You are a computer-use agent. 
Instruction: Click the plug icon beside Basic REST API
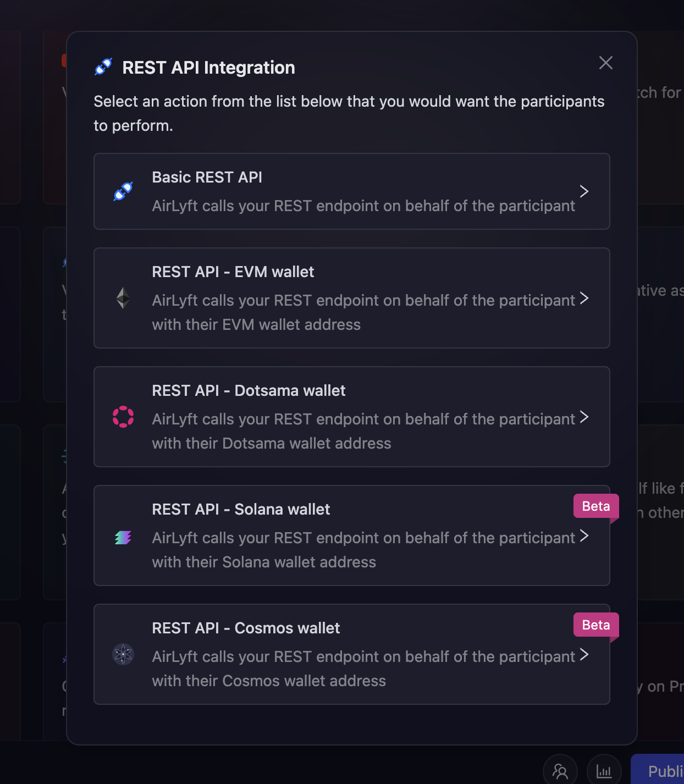coord(123,191)
